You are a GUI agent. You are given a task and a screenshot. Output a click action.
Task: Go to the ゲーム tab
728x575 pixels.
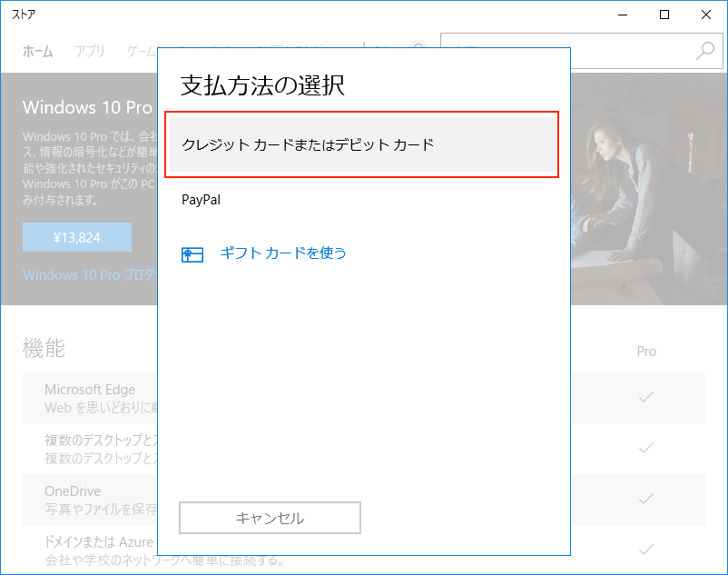pyautogui.click(x=141, y=51)
